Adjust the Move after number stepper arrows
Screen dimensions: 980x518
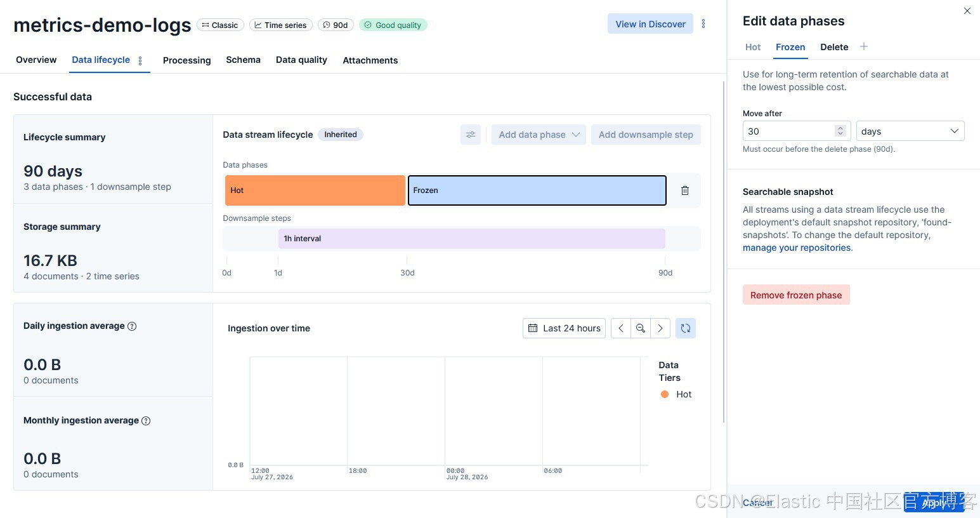point(840,131)
